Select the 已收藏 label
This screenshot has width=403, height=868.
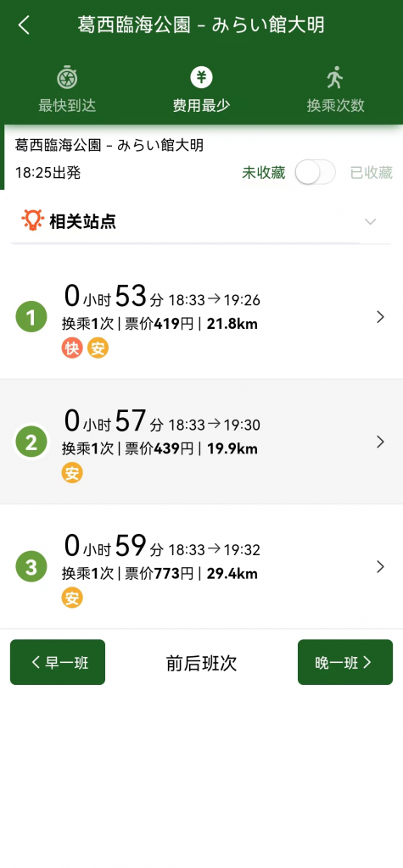(372, 173)
